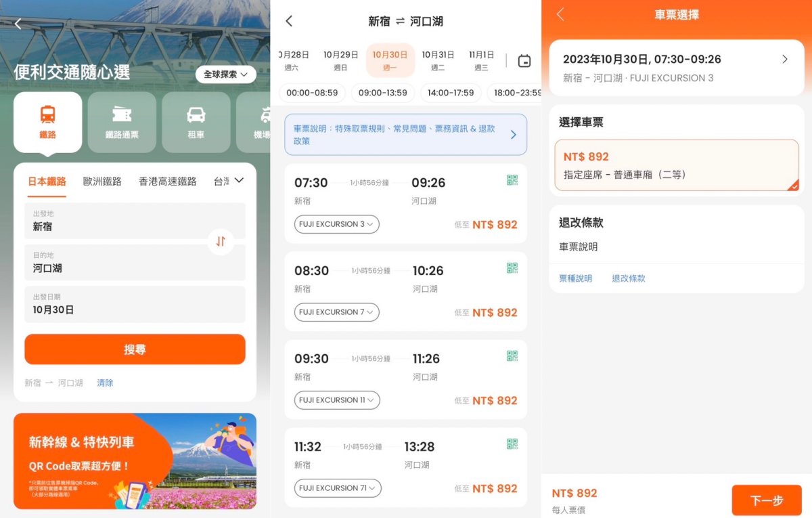This screenshot has width=812, height=518.
Task: Click the 下一步 button
Action: 767,500
